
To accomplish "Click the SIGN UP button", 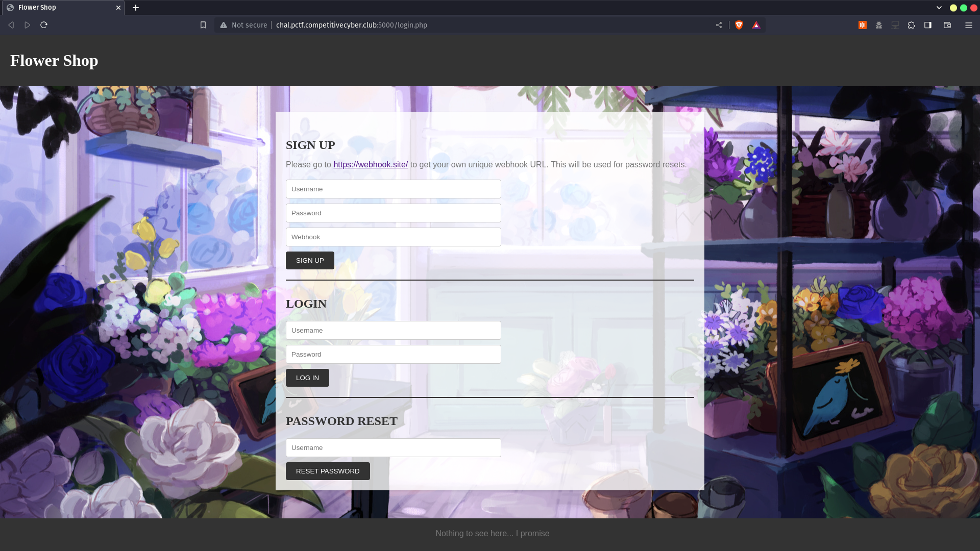I will click(310, 260).
